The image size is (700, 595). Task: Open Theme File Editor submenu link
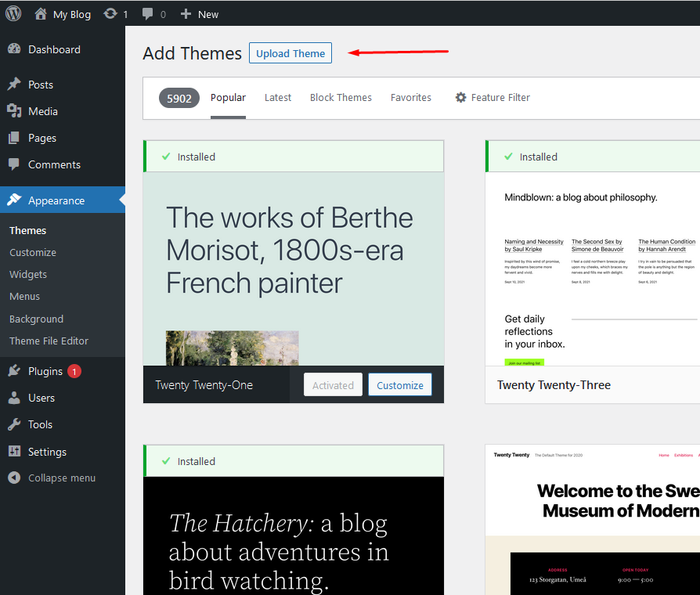tap(49, 341)
